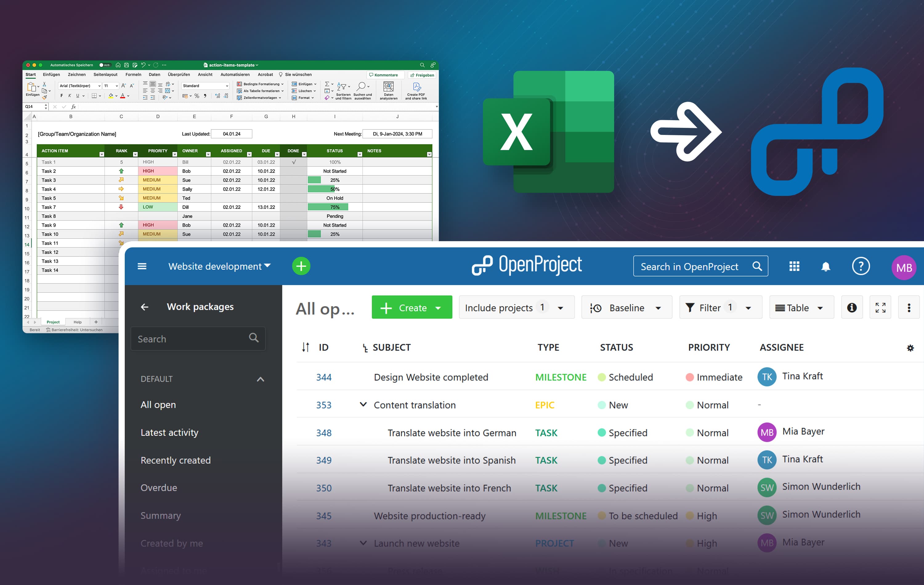Open the table column settings gear
The height and width of the screenshot is (585, 924).
(910, 348)
